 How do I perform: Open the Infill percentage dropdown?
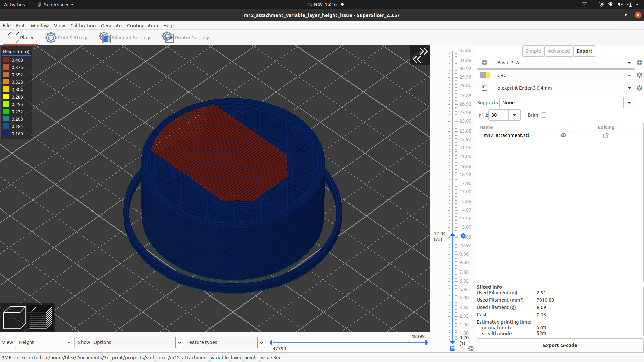[514, 115]
